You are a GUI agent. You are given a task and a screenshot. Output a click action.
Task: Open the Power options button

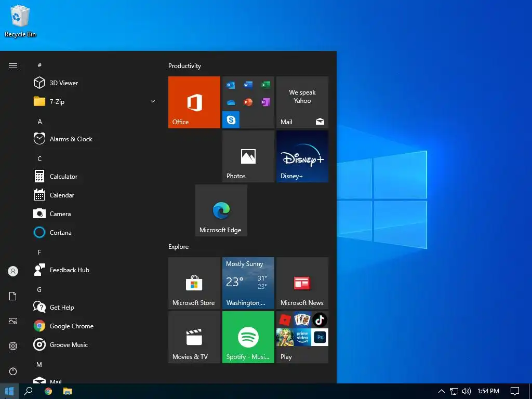pos(13,371)
